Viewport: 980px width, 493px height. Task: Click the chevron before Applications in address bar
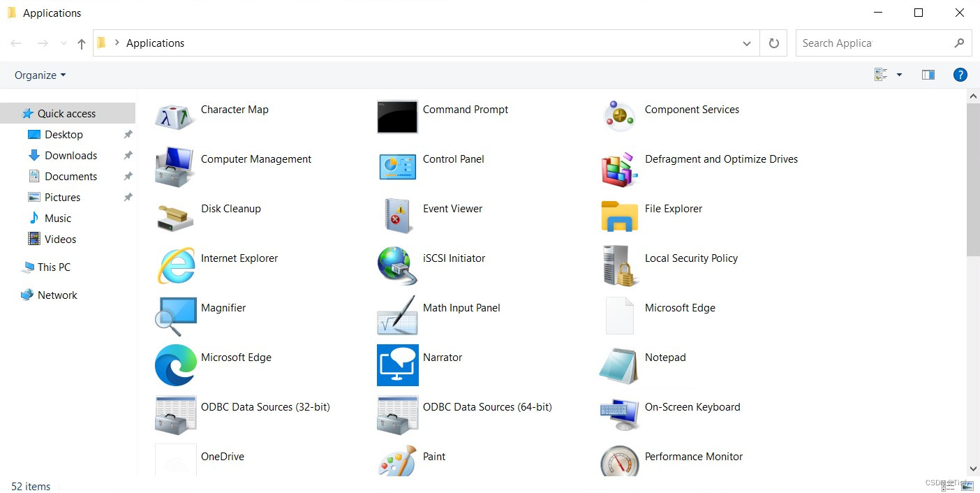pyautogui.click(x=117, y=43)
